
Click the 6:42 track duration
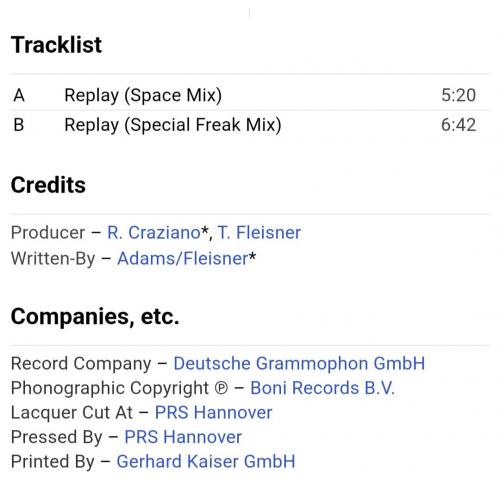point(459,125)
